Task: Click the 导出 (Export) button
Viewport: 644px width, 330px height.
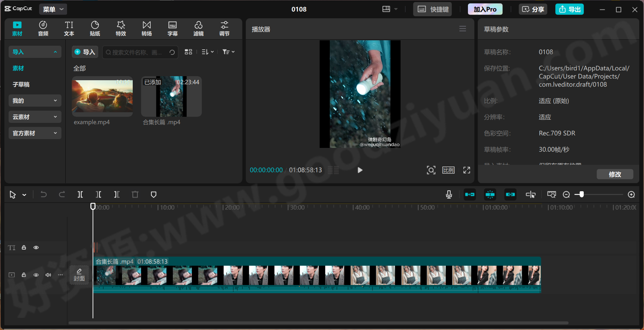Action: click(x=569, y=9)
